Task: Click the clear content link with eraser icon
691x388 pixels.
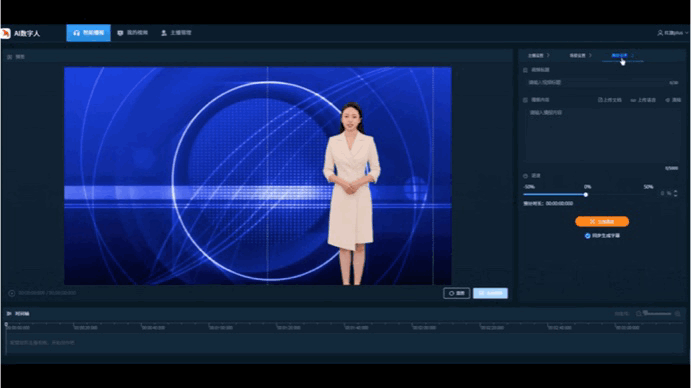Action: click(x=673, y=100)
